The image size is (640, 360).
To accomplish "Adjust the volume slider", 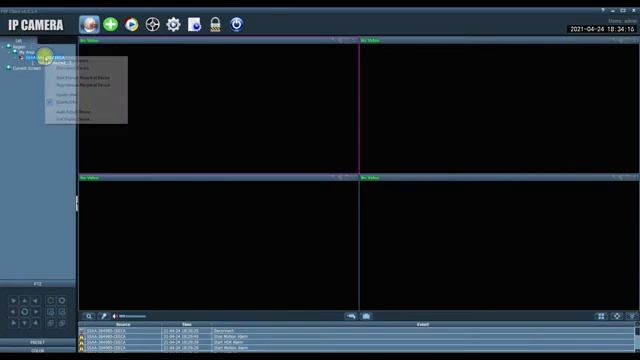I will click(x=133, y=316).
